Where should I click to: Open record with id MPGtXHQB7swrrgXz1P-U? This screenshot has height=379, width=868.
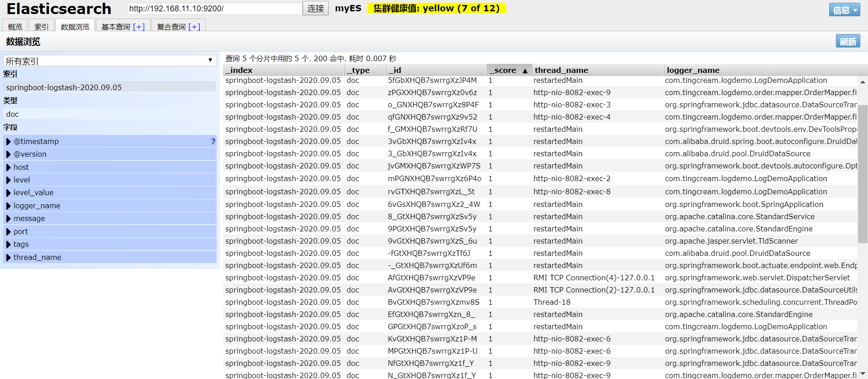coord(432,351)
